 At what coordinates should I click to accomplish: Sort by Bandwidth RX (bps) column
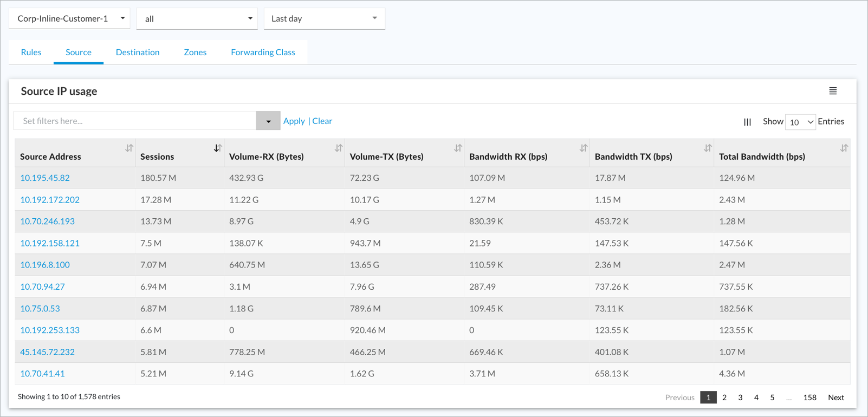584,148
